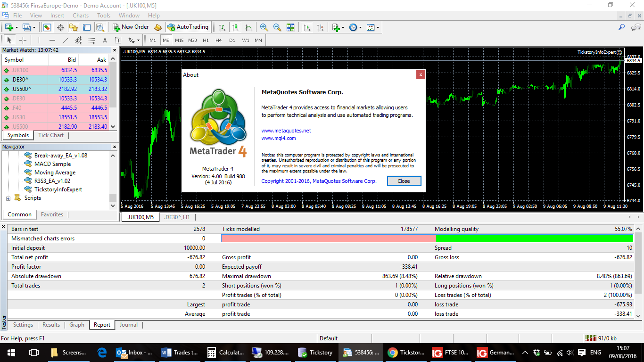This screenshot has height=362, width=644.
Task: Select the Trendline drawing tool
Action: tap(66, 40)
